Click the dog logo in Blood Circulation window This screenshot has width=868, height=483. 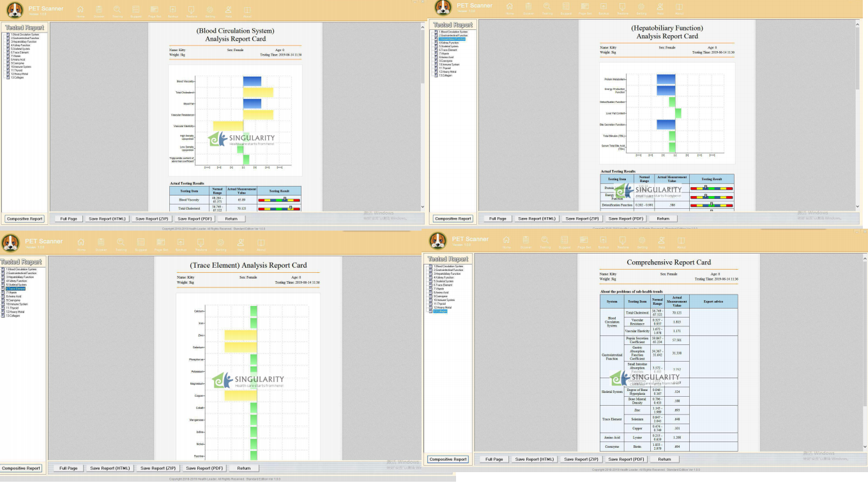pos(13,10)
